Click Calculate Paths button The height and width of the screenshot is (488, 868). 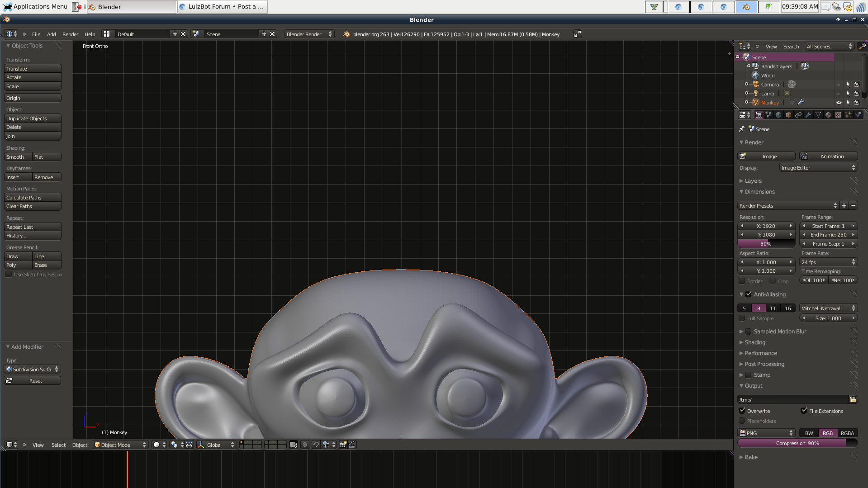33,197
